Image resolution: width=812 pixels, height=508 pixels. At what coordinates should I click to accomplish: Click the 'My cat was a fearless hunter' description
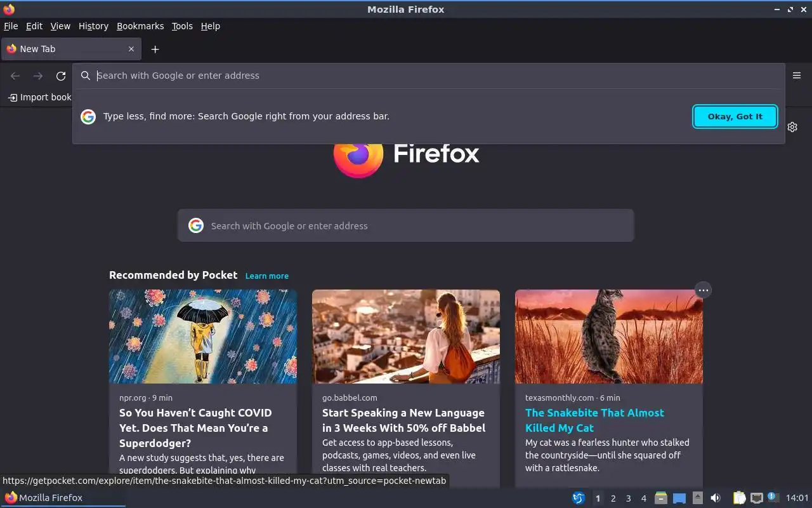click(x=607, y=455)
